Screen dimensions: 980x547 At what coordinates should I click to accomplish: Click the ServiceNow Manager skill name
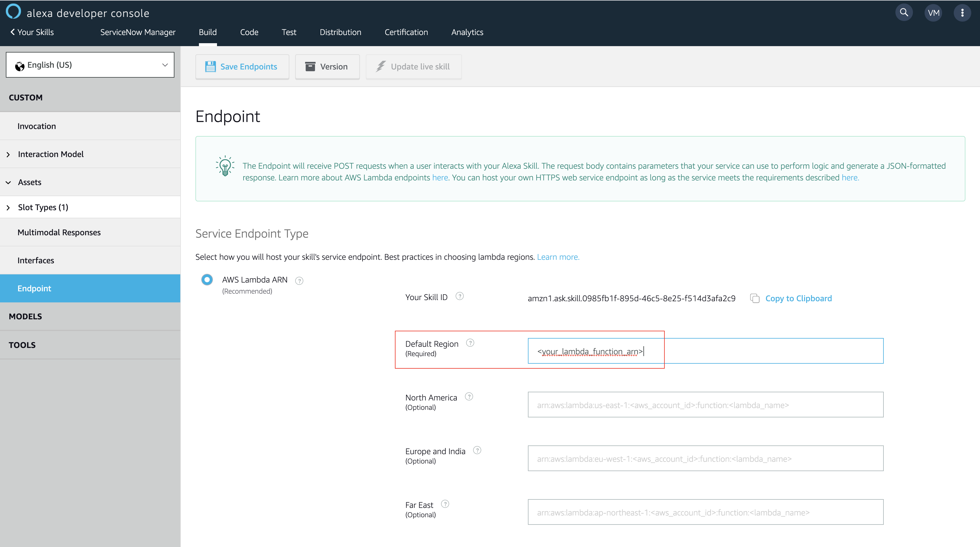138,32
